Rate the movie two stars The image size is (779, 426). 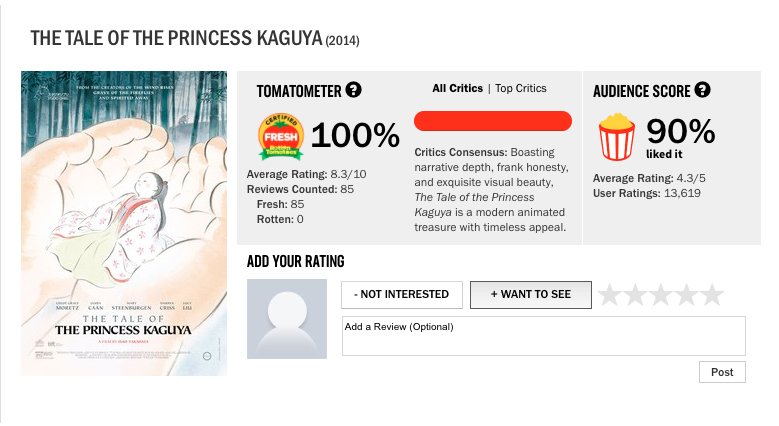click(635, 295)
